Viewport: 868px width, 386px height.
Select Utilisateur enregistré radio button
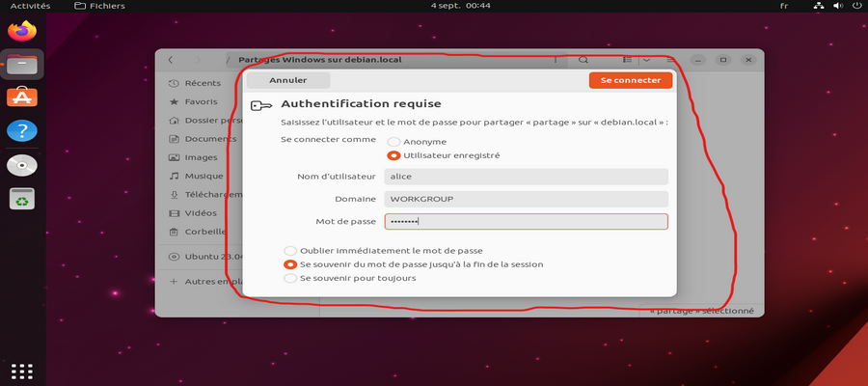pos(393,155)
